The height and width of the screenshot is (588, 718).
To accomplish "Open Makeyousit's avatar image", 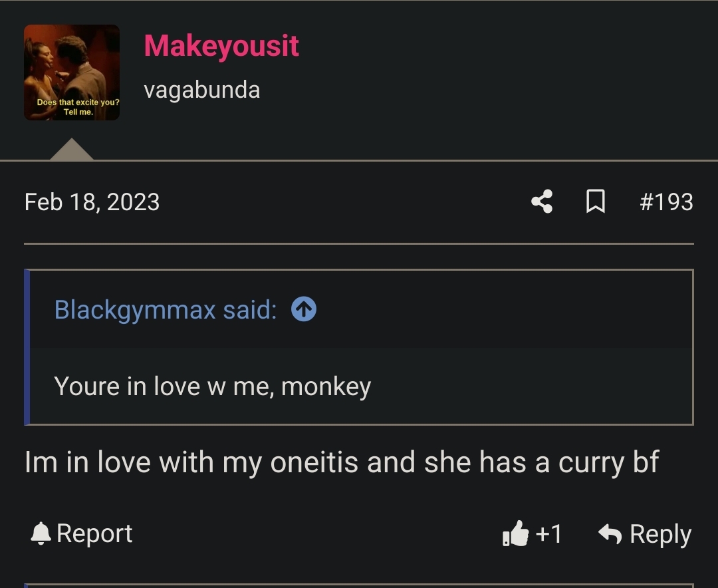I will [72, 73].
